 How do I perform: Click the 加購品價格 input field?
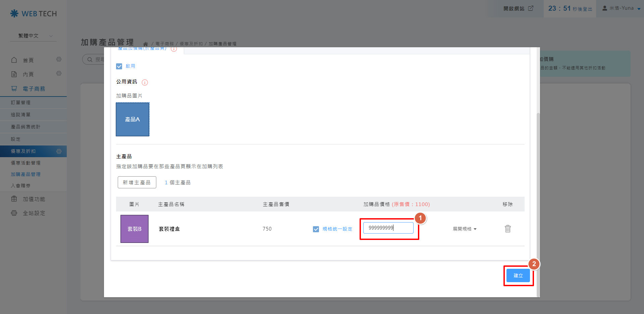click(388, 228)
